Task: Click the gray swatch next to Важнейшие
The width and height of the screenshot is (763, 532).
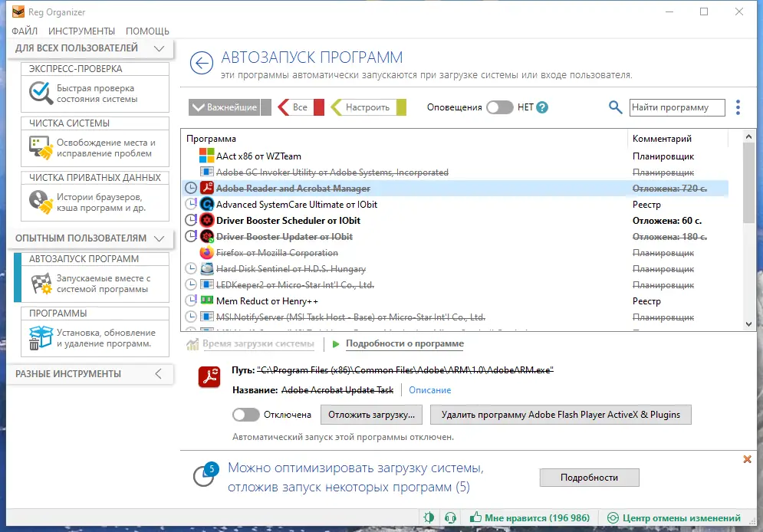Action: click(265, 107)
